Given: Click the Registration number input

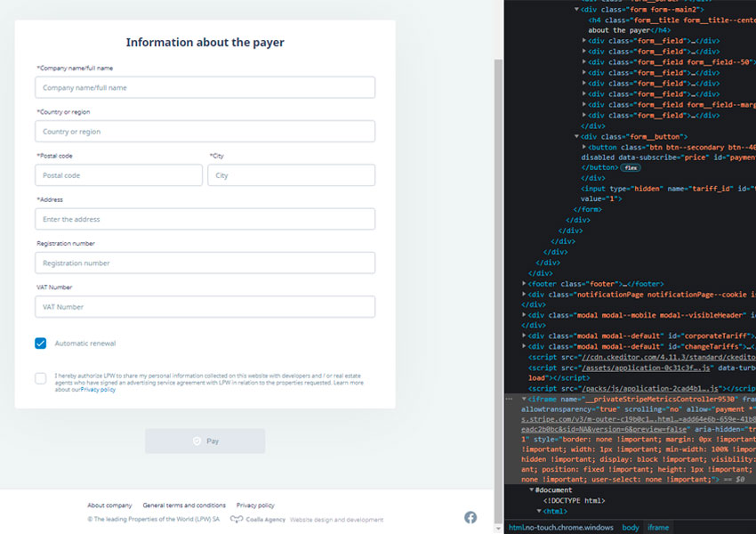Looking at the screenshot, I should (x=205, y=263).
